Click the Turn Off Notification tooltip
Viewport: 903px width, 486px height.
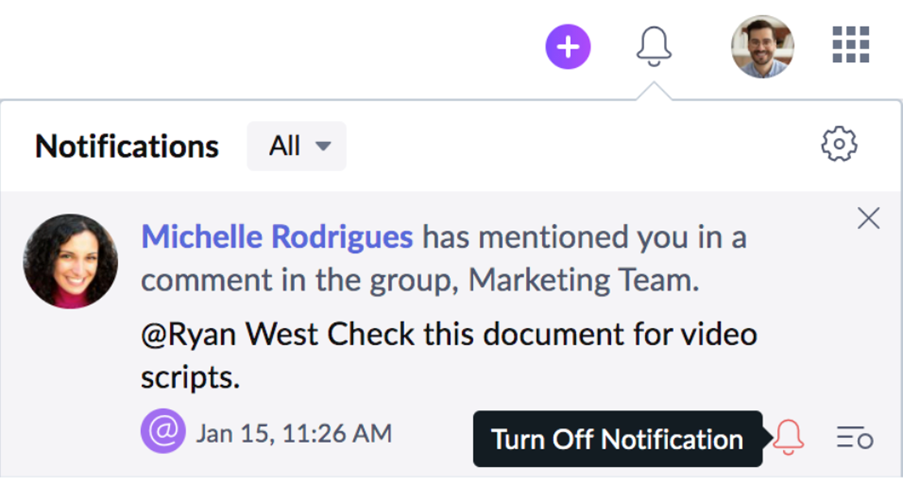[x=617, y=439]
